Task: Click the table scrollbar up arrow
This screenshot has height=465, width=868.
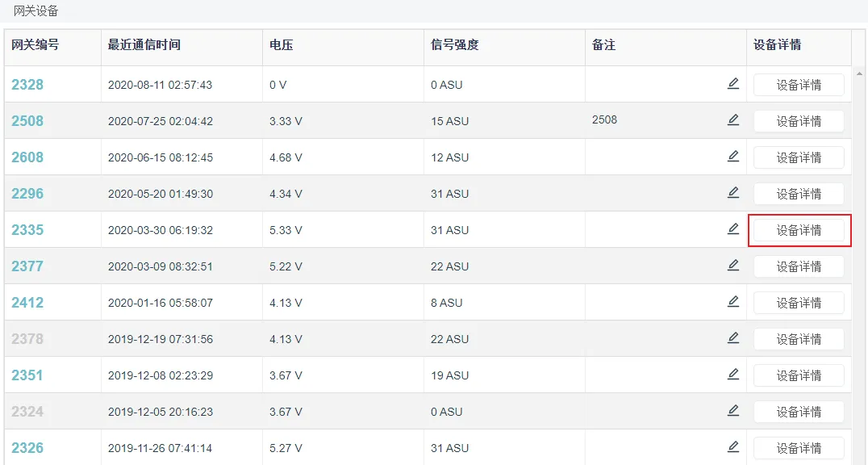Action: pos(859,73)
